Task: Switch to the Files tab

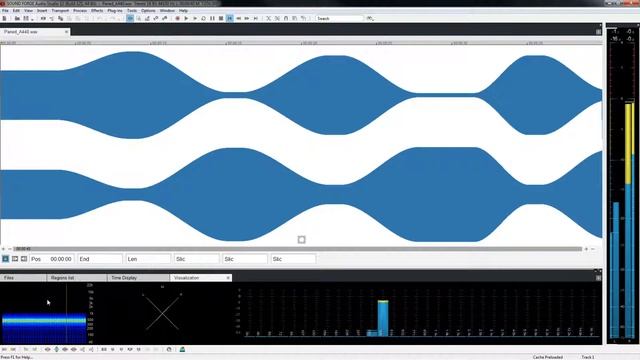Action: point(23,278)
